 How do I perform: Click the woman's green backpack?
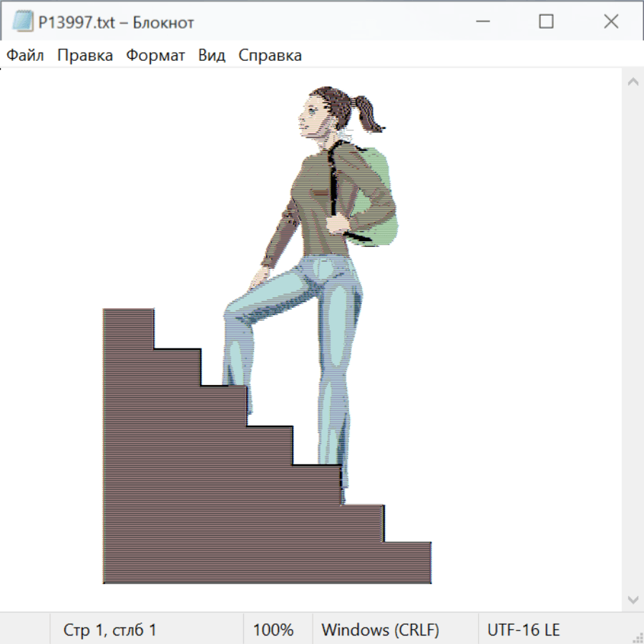tap(378, 193)
